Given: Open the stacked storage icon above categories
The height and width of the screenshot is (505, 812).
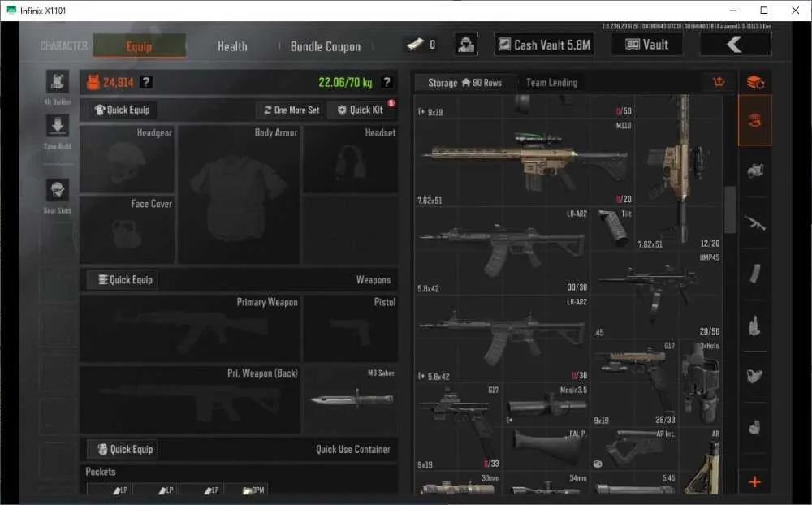Looking at the screenshot, I should click(x=755, y=82).
